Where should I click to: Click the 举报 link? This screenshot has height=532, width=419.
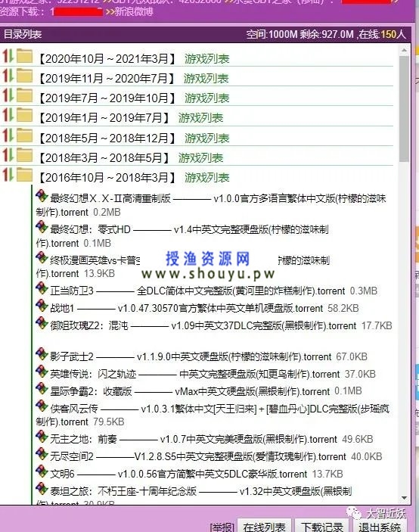pyautogui.click(x=222, y=527)
